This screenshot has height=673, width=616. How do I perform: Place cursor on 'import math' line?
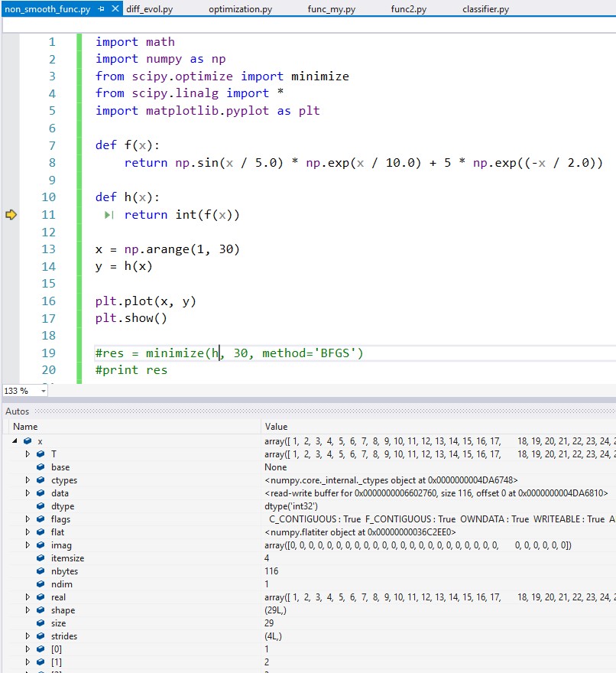pyautogui.click(x=135, y=41)
